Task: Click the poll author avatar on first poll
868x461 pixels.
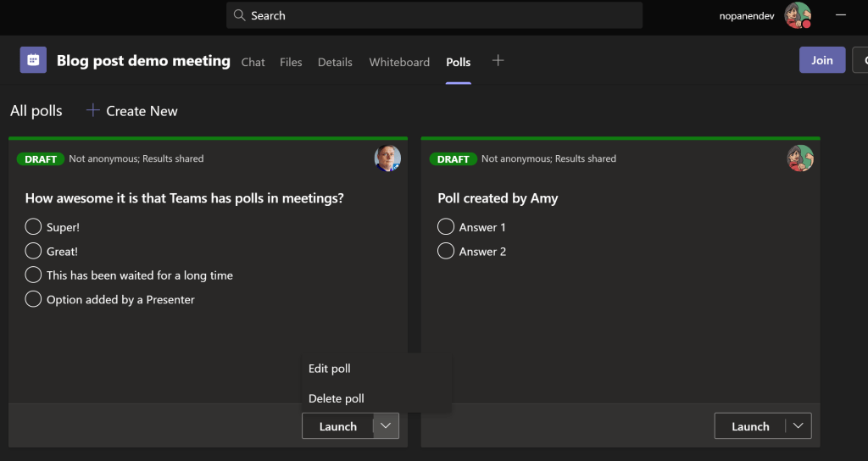Action: tap(387, 158)
